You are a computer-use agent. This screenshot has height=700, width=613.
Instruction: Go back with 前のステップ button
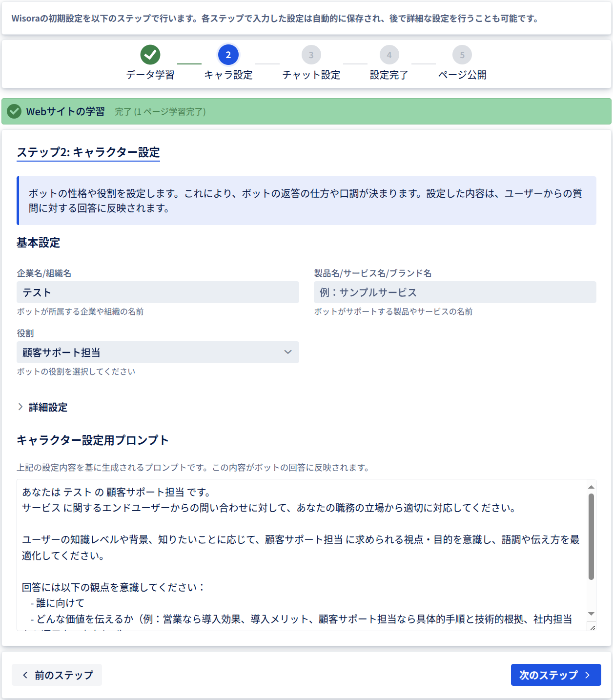tap(57, 675)
